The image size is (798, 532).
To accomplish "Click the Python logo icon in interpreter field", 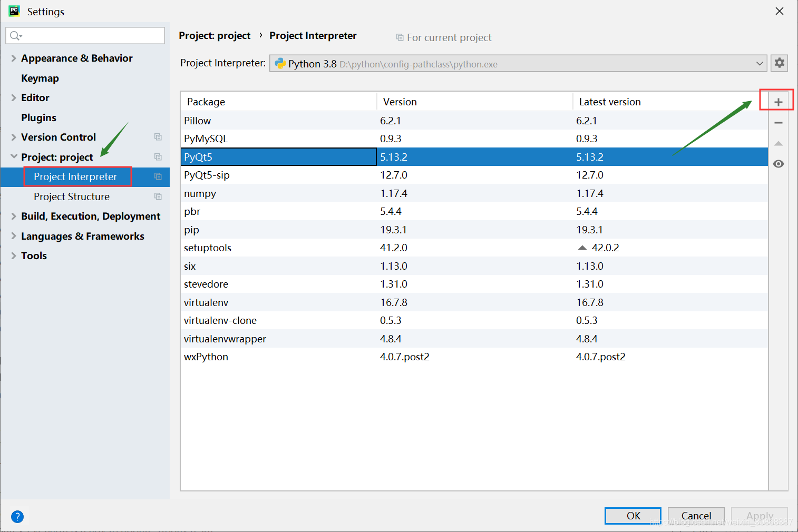I will pos(280,64).
